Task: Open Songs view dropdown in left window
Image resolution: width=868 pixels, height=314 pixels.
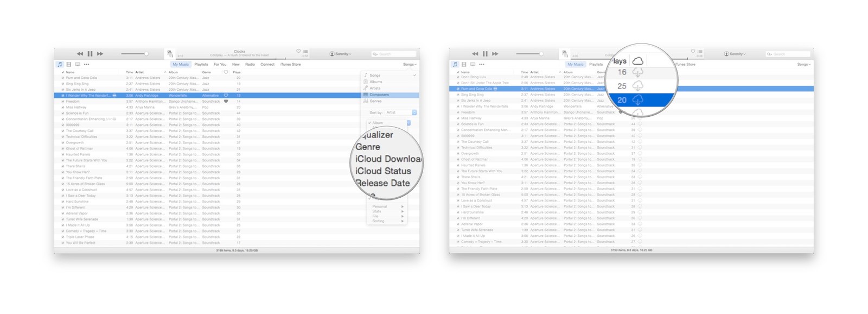Action: 410,64
